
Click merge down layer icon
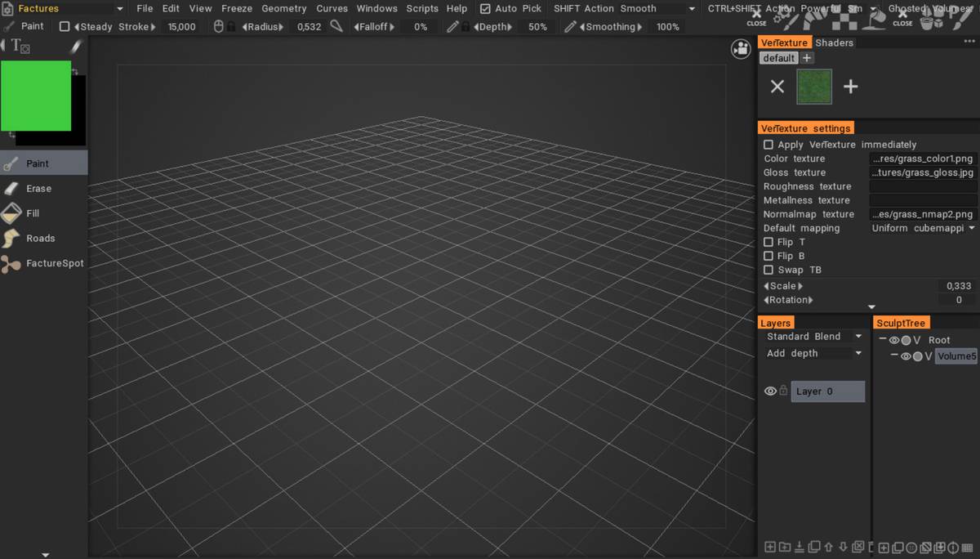(x=800, y=547)
